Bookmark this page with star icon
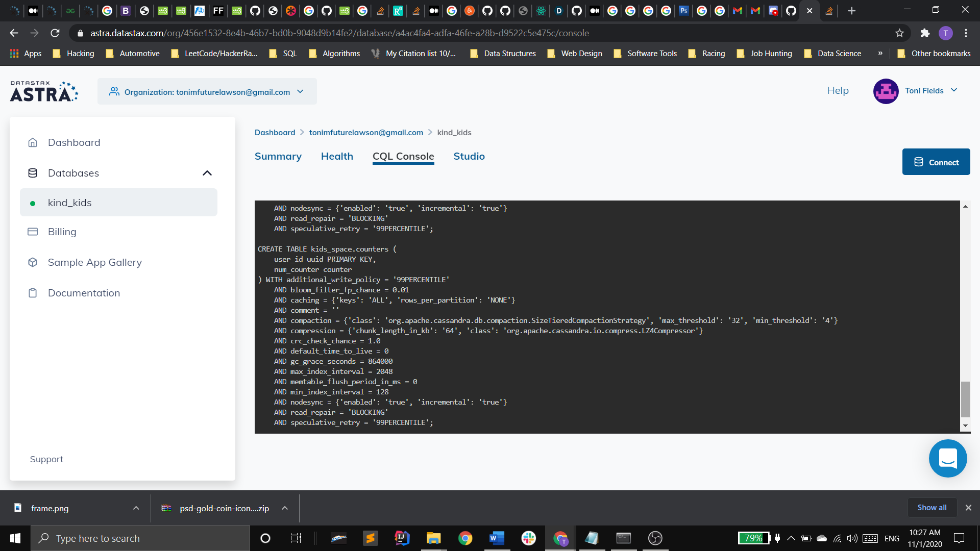Screen dimensions: 980x551 pyautogui.click(x=899, y=33)
